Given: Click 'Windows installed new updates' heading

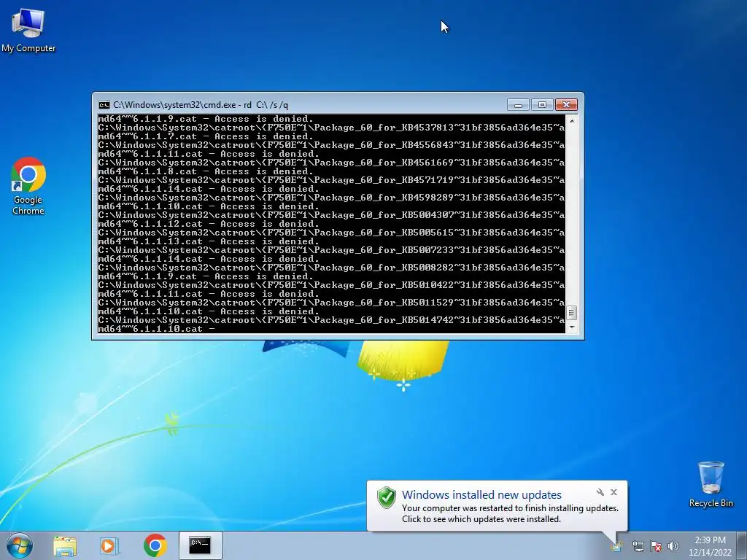Looking at the screenshot, I should click(x=481, y=495).
